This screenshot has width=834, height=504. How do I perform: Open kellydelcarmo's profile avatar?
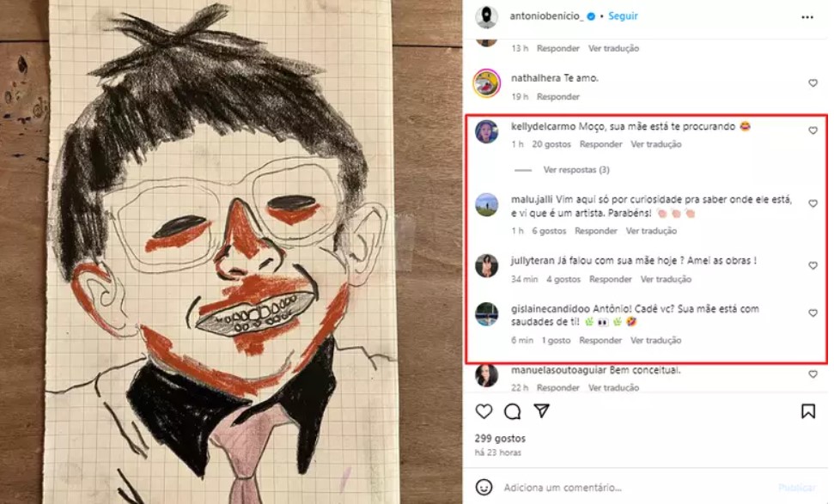487,131
